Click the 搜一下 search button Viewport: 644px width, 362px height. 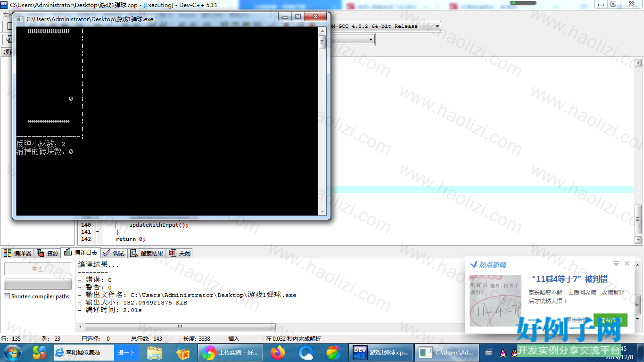pos(126,352)
